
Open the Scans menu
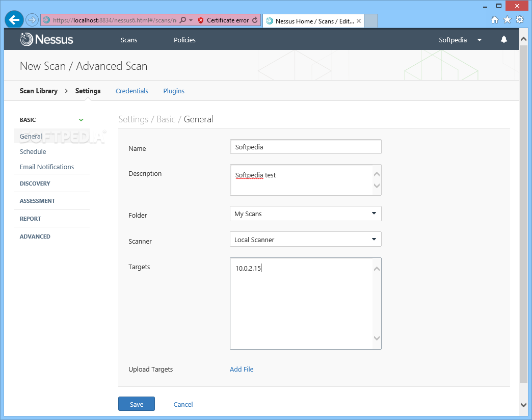(x=129, y=40)
